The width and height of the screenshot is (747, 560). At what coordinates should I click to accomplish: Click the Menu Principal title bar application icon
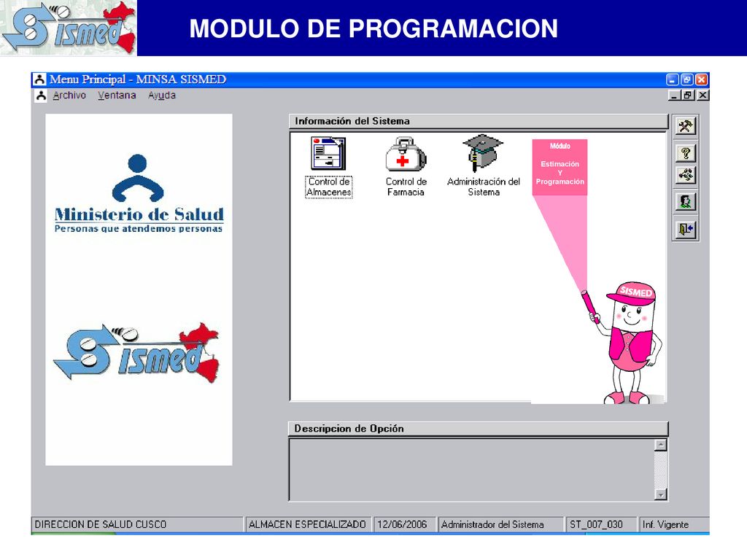click(40, 79)
